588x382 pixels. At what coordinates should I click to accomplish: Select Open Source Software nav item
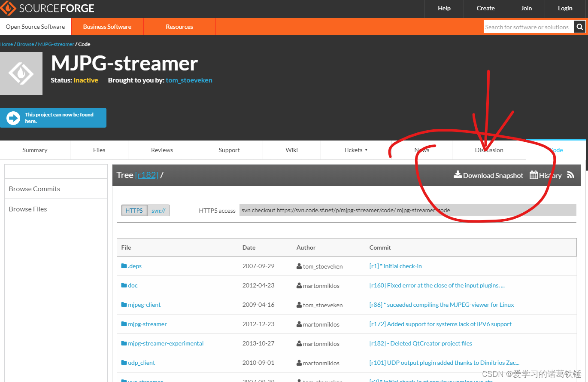click(36, 27)
